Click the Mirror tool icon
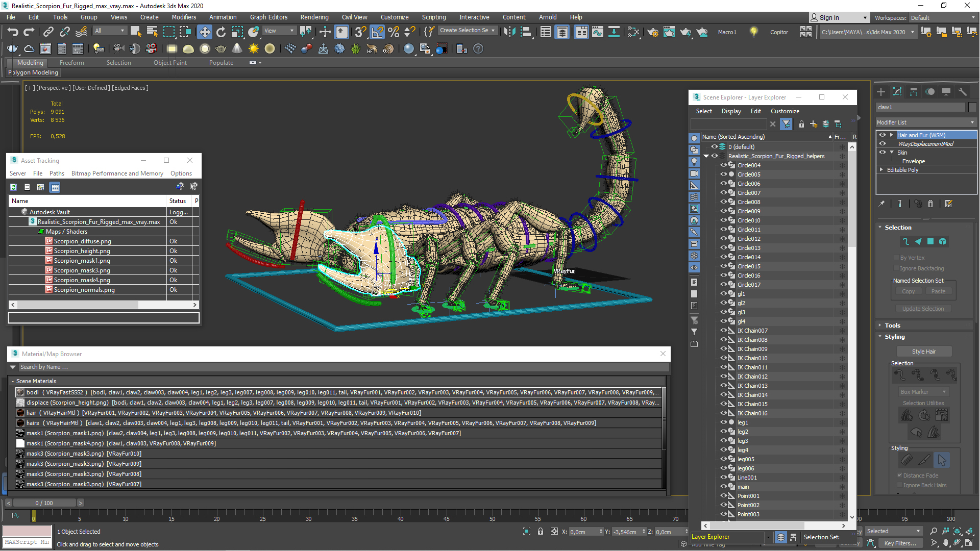980x551 pixels. coord(509,32)
